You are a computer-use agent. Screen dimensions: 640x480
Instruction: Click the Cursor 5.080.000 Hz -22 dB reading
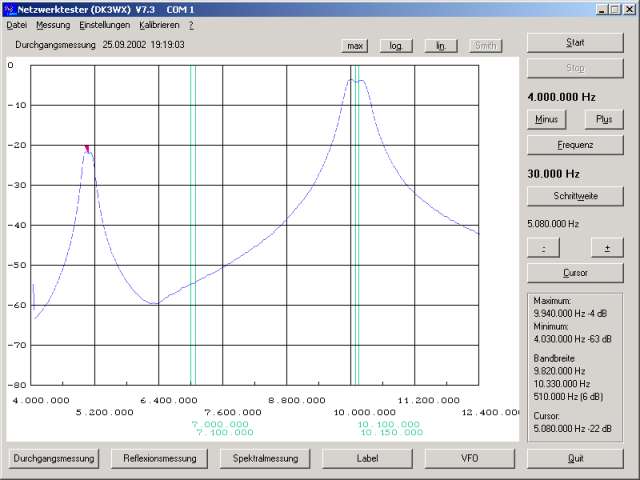(572, 429)
